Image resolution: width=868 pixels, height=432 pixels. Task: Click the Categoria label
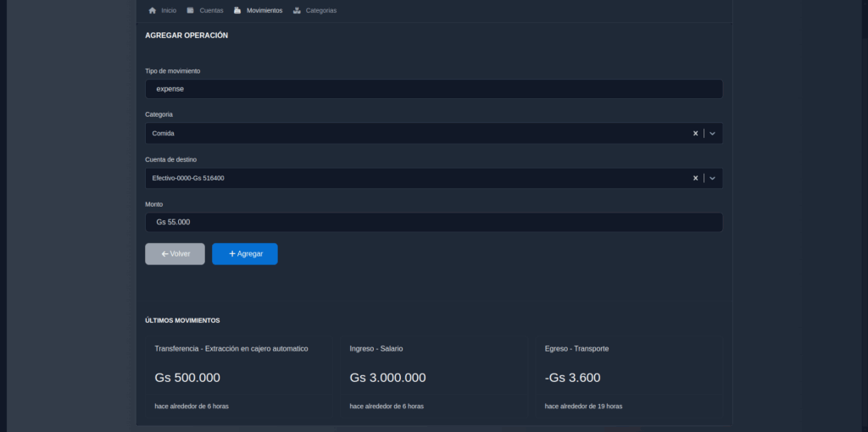[159, 114]
